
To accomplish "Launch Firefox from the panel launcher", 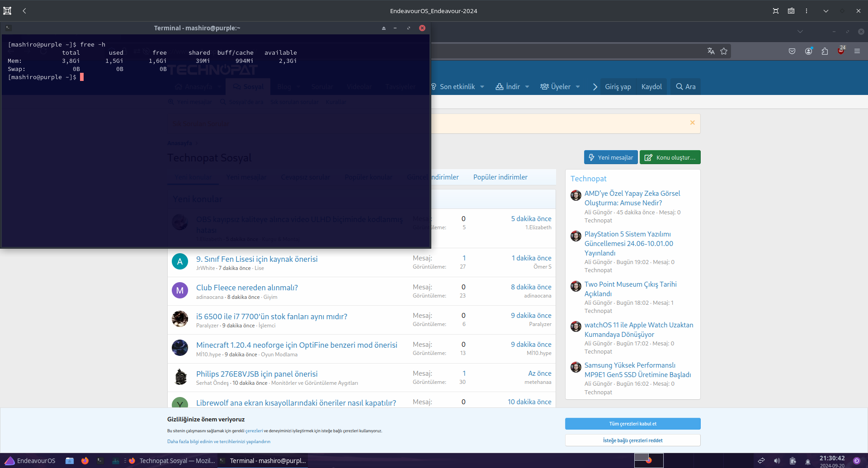I will coord(85,461).
